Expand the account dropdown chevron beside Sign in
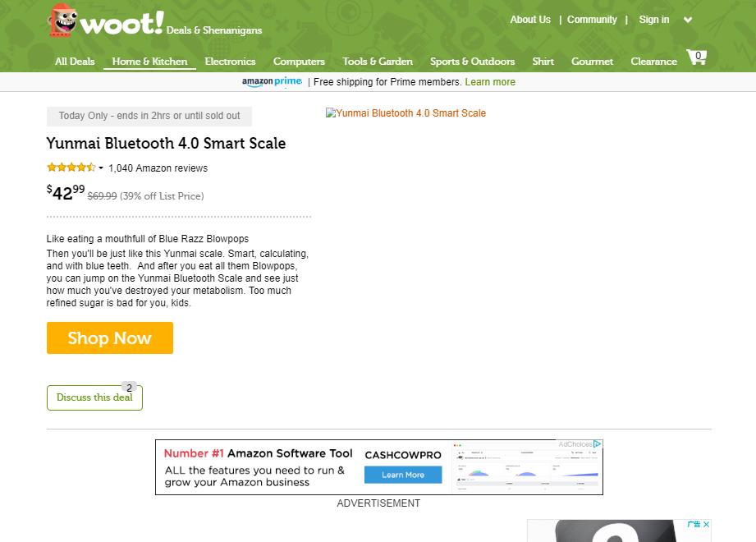The height and width of the screenshot is (542, 756). pos(688,20)
